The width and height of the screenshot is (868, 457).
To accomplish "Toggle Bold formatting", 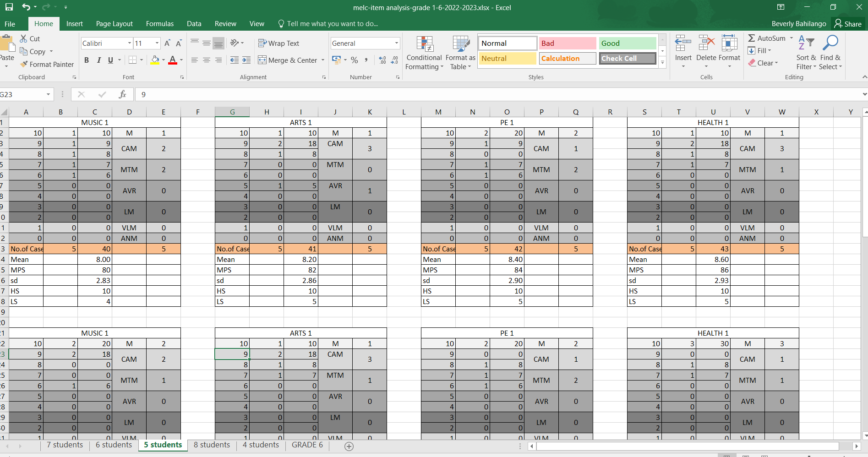I will 87,60.
